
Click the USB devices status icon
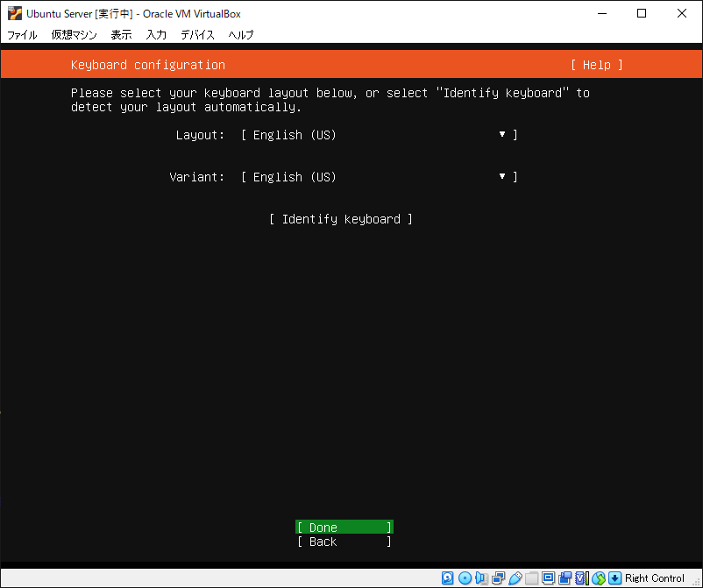tap(515, 578)
